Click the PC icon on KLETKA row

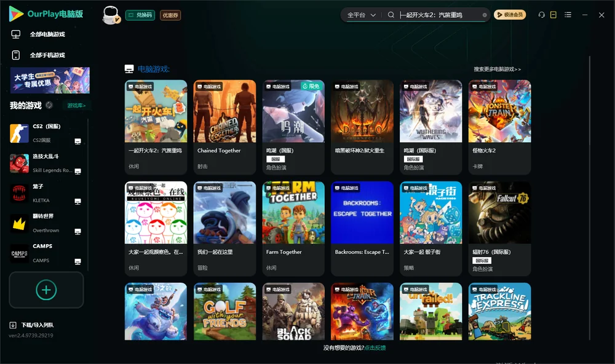[77, 202]
